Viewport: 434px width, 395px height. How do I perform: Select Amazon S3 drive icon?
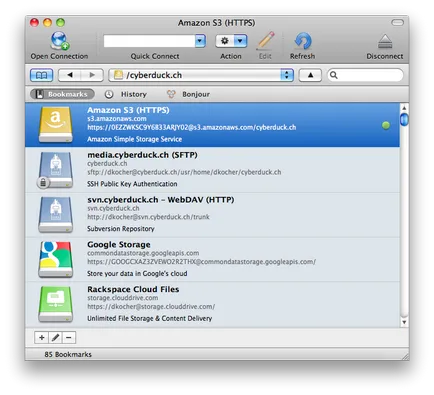coord(56,125)
